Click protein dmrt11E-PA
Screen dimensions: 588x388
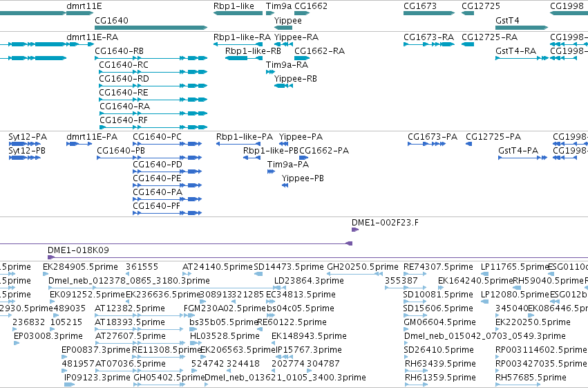coord(92,137)
